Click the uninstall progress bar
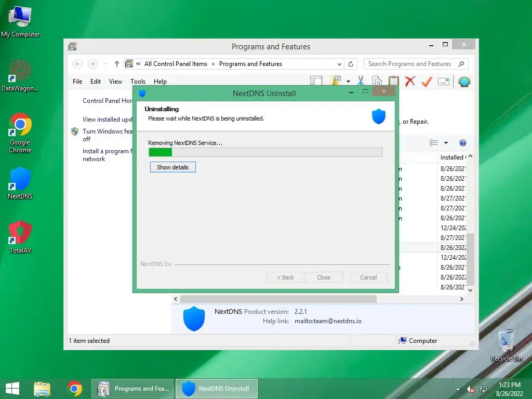This screenshot has height=399, width=532. point(265,152)
